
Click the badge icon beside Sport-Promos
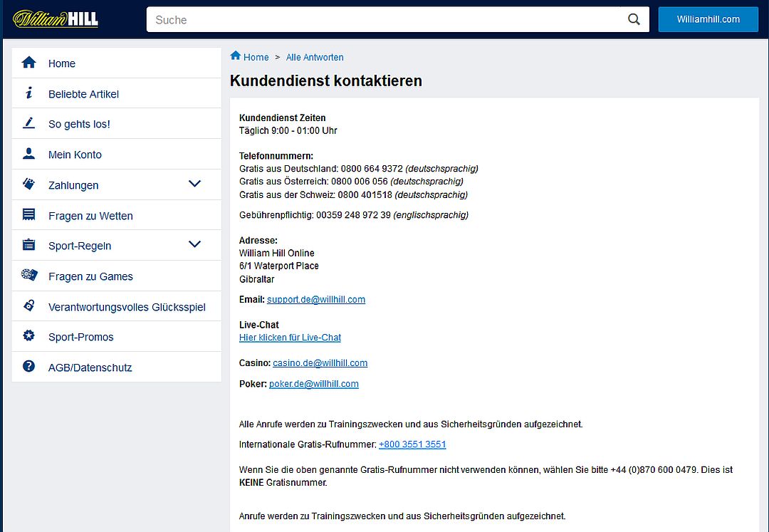(29, 335)
